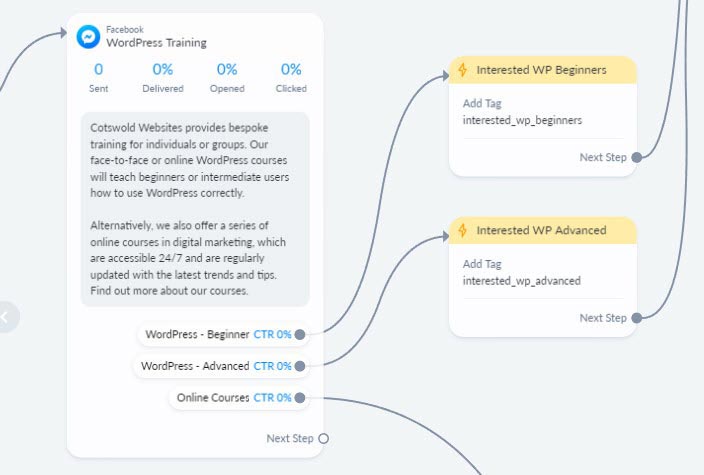The image size is (704, 475).
Task: Click connector dot beside Online Courses button
Action: pyautogui.click(x=299, y=398)
